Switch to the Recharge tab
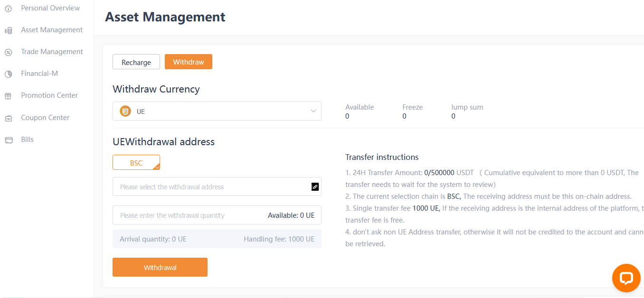Viewport: 644px width, 298px height. coord(136,62)
